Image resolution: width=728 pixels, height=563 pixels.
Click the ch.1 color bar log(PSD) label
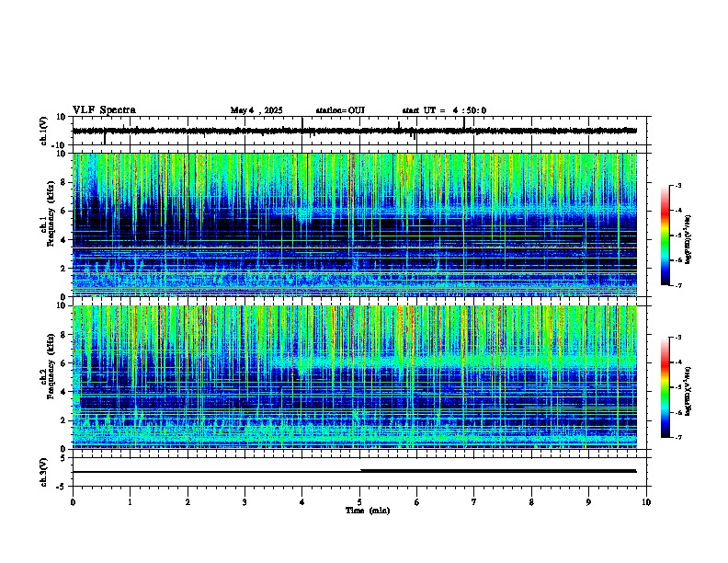pyautogui.click(x=688, y=239)
